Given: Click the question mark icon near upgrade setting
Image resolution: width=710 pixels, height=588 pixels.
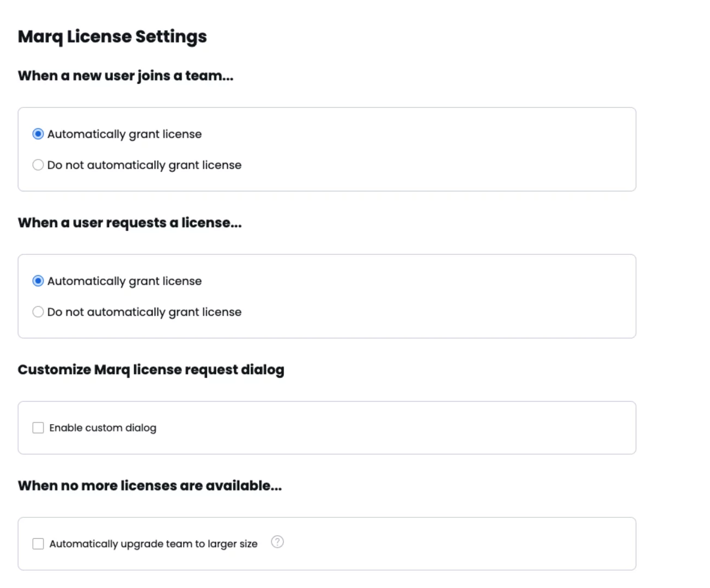Looking at the screenshot, I should (x=277, y=542).
